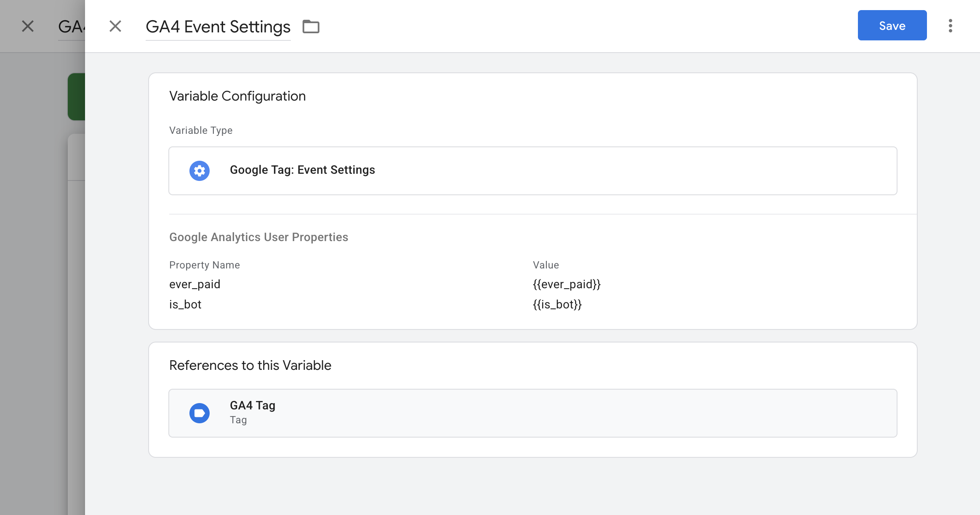The height and width of the screenshot is (515, 980).
Task: Open the three-dot overflow menu
Action: [950, 25]
